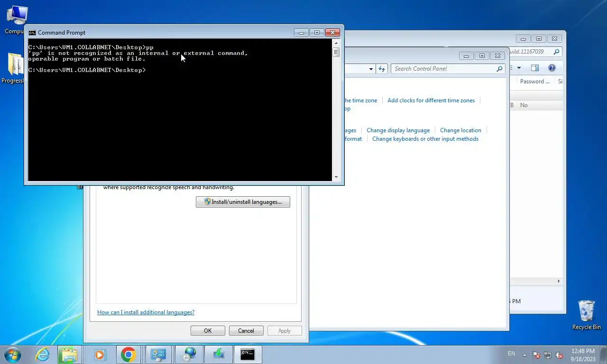Image resolution: width=607 pixels, height=364 pixels.
Task: Launch Windows Media Player from the taskbar
Action: click(100, 355)
